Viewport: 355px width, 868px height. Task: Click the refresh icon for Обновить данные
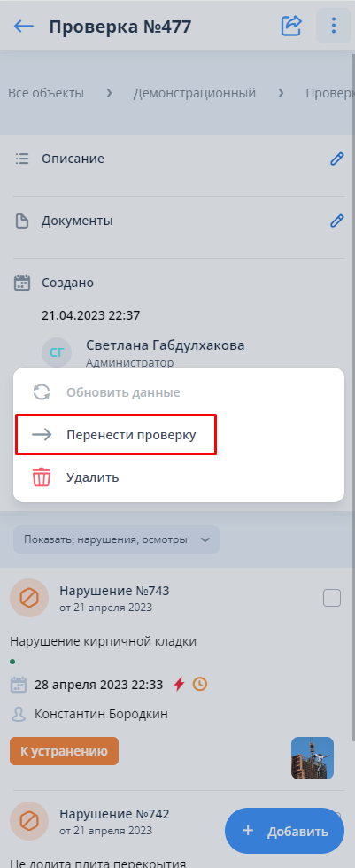42,392
